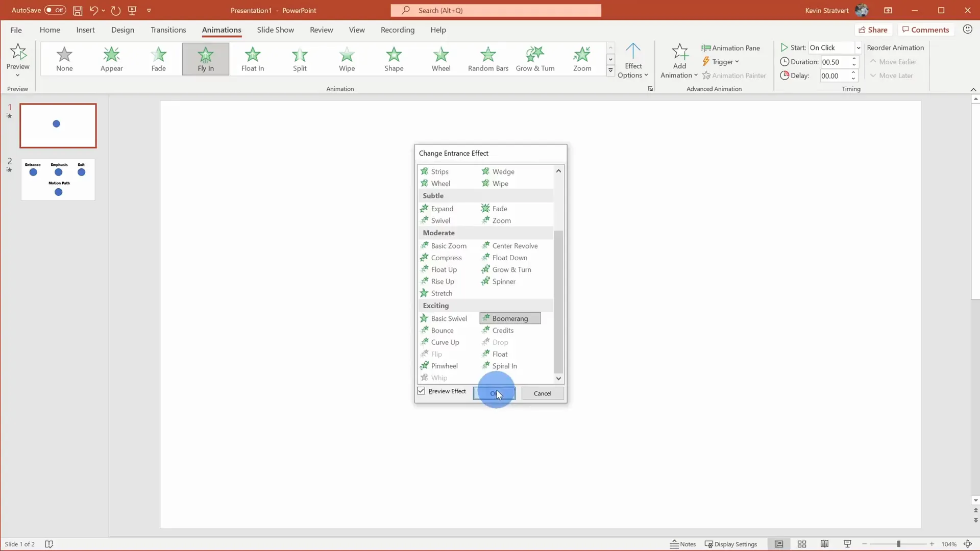Select the Appear animation effect
Screen dimensions: 980x551
[x=111, y=59]
